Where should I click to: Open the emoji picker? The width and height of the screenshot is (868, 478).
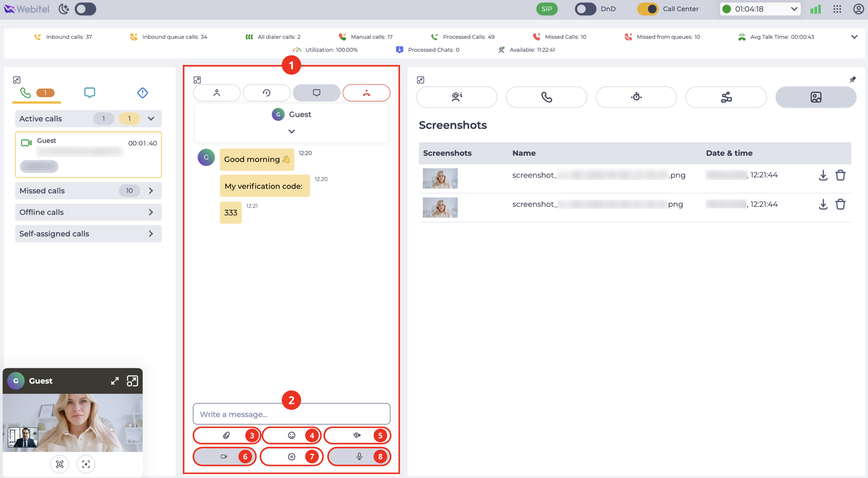[x=291, y=435]
